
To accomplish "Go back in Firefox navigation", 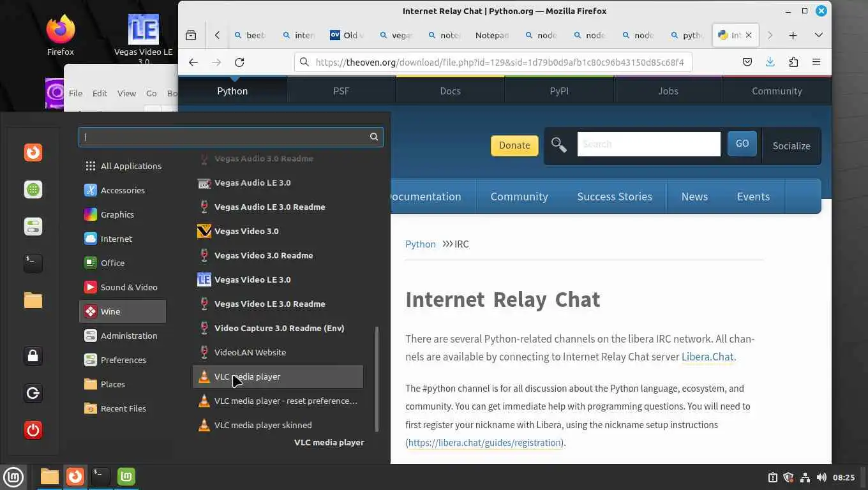I will pyautogui.click(x=193, y=62).
